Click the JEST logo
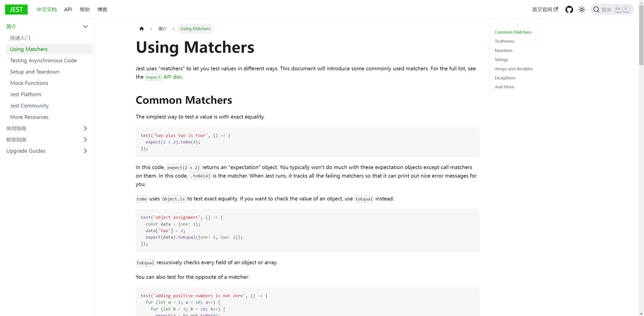The width and height of the screenshot is (644, 316). tap(16, 10)
